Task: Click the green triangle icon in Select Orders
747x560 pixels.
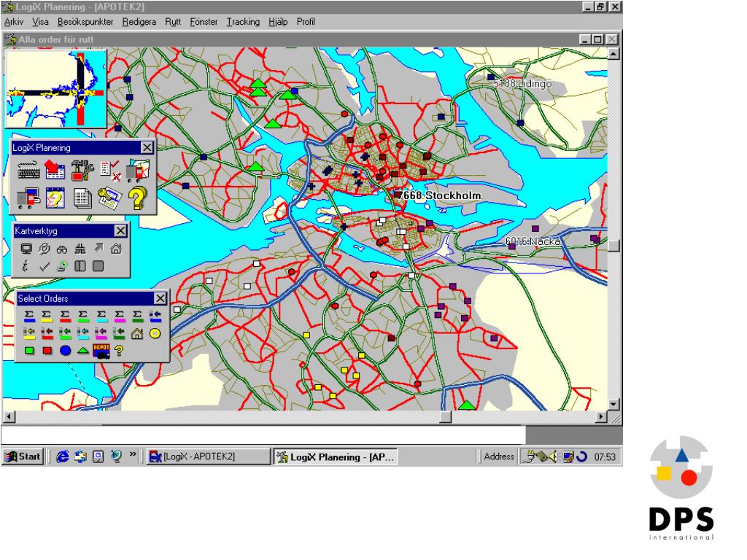Action: click(x=83, y=351)
